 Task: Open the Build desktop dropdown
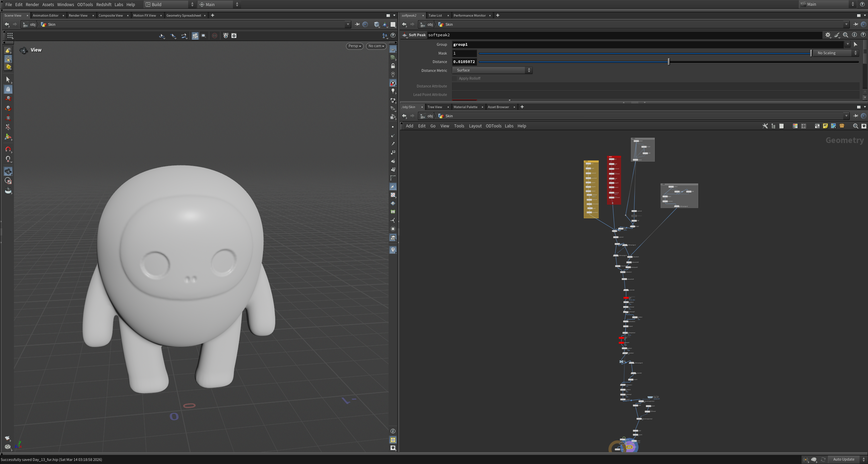point(170,4)
